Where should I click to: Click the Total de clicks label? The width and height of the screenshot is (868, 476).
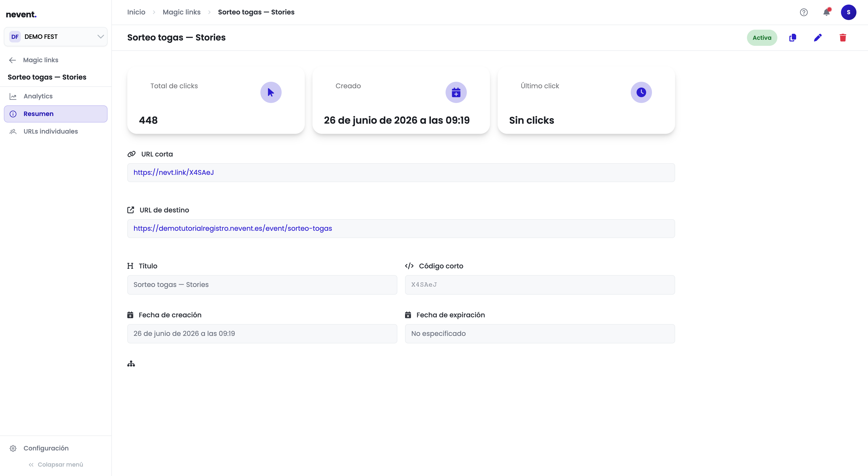click(x=174, y=86)
